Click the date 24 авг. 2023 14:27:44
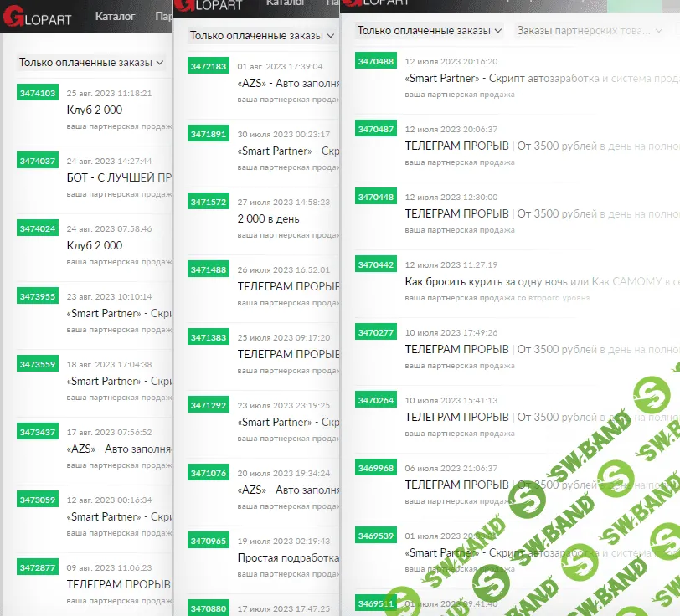Viewport: 680px width, 616px height. 109,162
